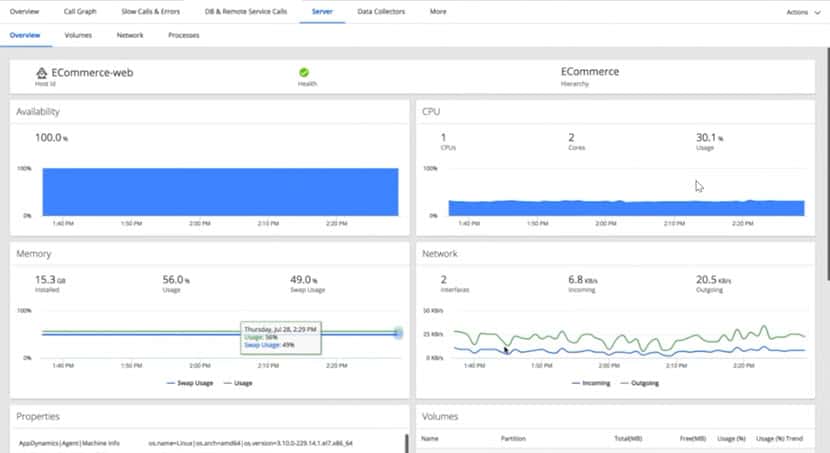Click the Availability panel title
Screen dimensions: 830x453
tap(38, 112)
